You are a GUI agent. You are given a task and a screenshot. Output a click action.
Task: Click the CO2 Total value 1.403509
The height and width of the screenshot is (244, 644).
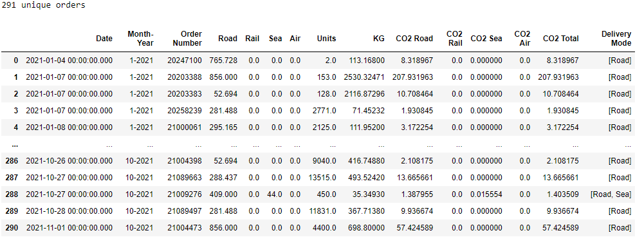(562, 194)
